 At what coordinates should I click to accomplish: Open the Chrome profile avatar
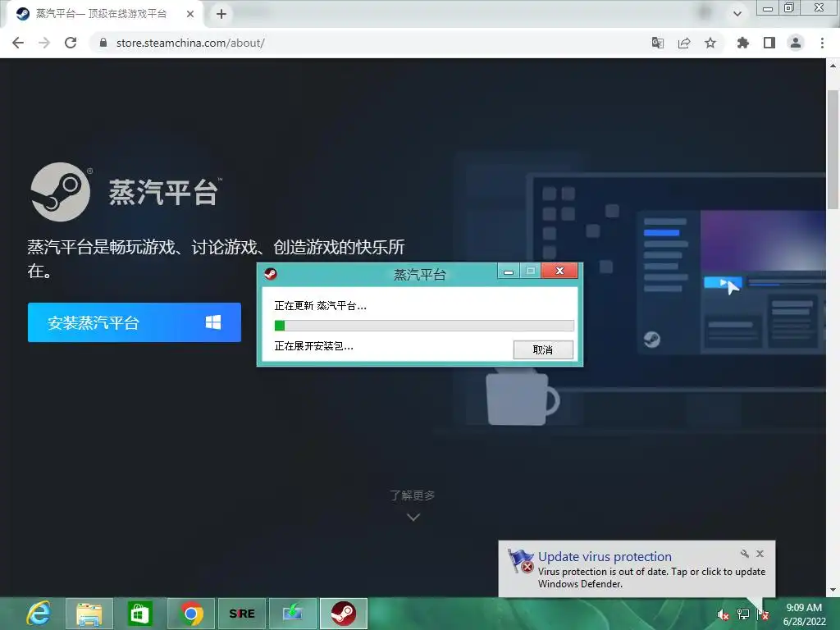[x=796, y=43]
